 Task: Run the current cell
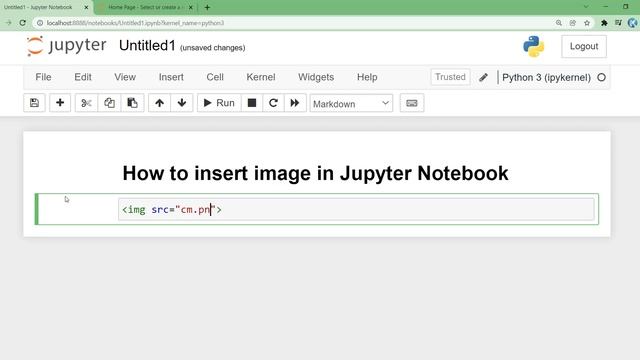pos(219,103)
